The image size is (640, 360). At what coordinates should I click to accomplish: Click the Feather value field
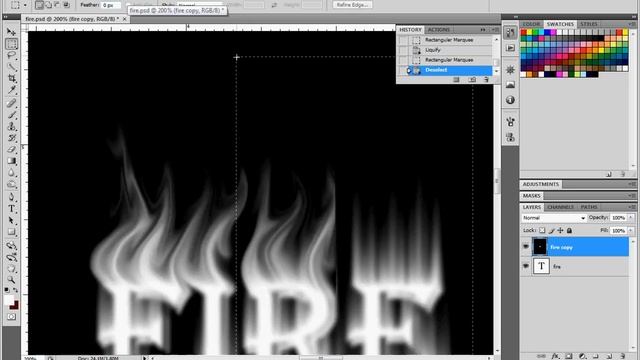pos(111,5)
